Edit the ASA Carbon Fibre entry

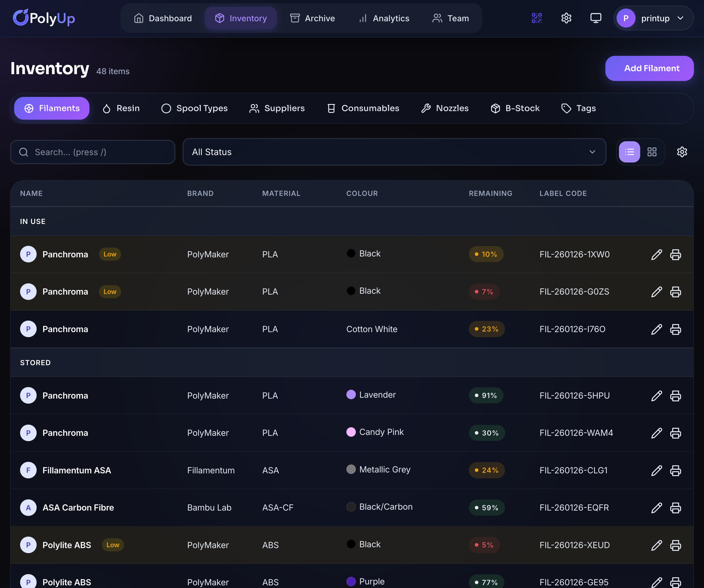point(656,508)
